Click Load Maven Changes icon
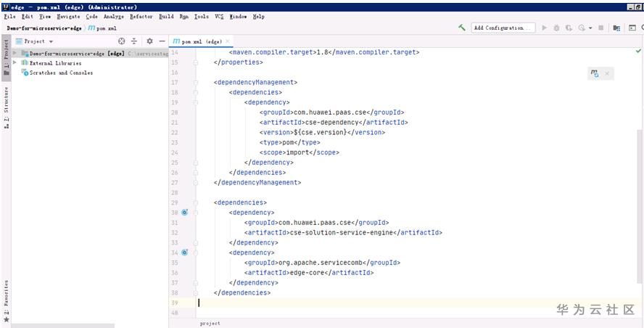Viewport: 644px width, 328px height. (x=594, y=73)
